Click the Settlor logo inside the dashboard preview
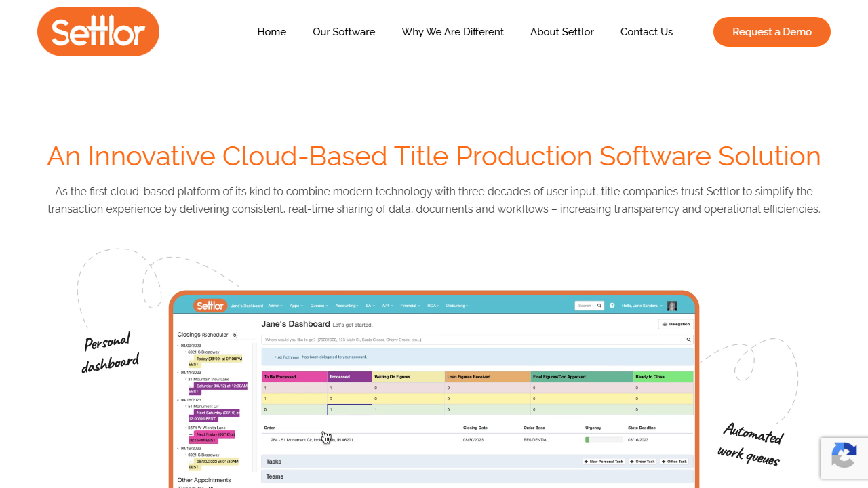Screen dimensions: 868x488 [210, 306]
